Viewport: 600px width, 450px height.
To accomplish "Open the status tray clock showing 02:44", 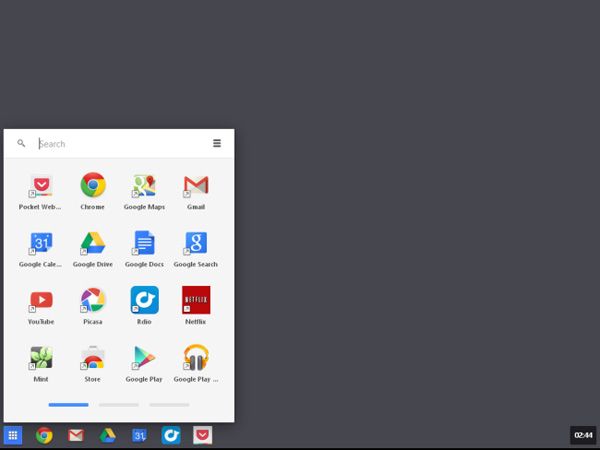I will click(x=583, y=435).
